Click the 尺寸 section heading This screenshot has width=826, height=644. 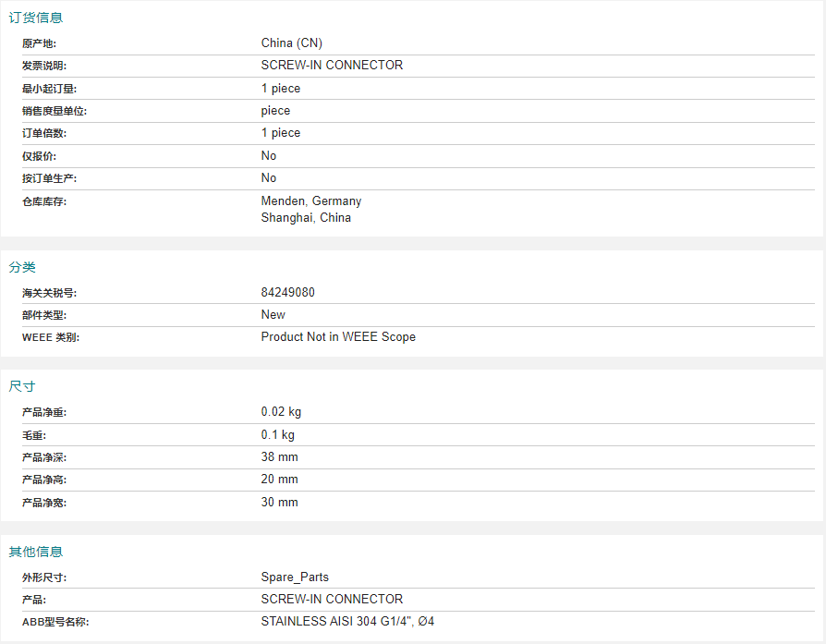[22, 386]
